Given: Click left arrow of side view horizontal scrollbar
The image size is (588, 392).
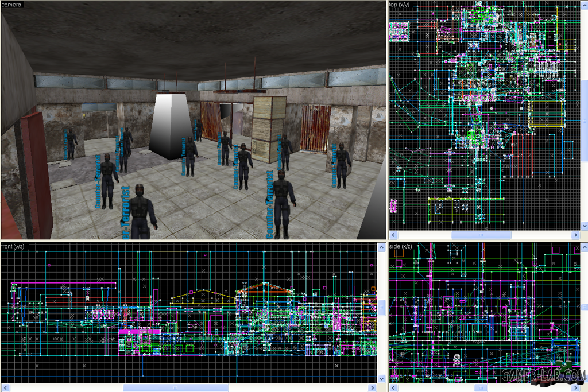Looking at the screenshot, I should tap(393, 388).
